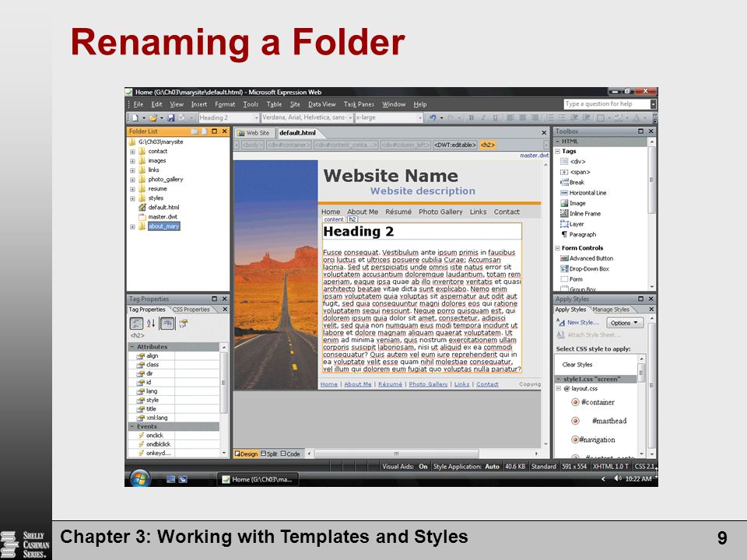Select the div tag in Toolbox
Screen dimensions: 747x560
(x=573, y=162)
